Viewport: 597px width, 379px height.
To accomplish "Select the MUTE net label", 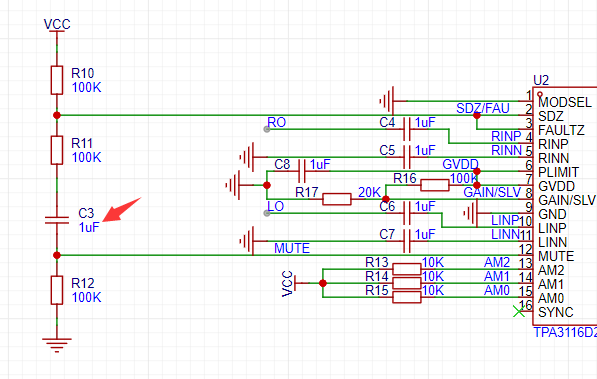I will pyautogui.click(x=292, y=248).
